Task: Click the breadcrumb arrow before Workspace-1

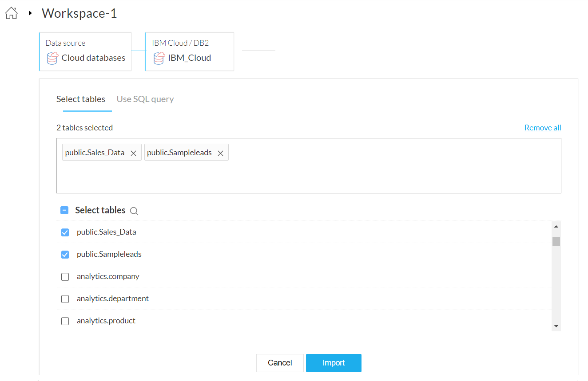Action: click(30, 13)
